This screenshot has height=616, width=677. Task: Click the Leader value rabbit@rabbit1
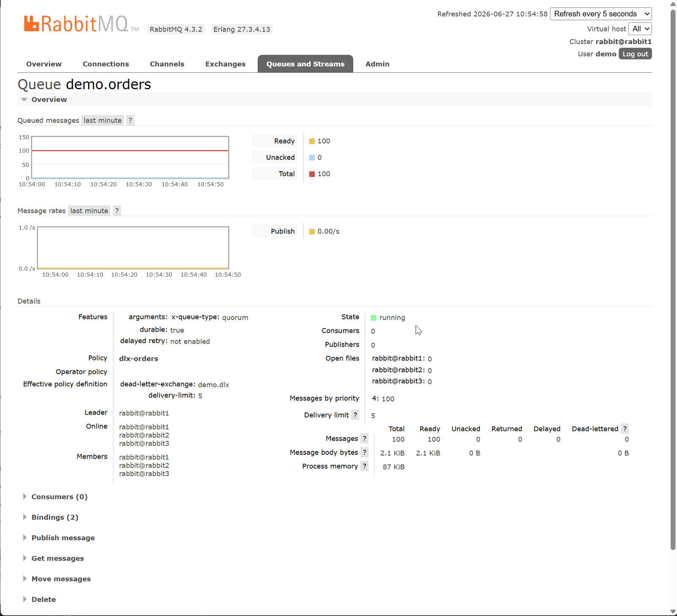coord(144,413)
